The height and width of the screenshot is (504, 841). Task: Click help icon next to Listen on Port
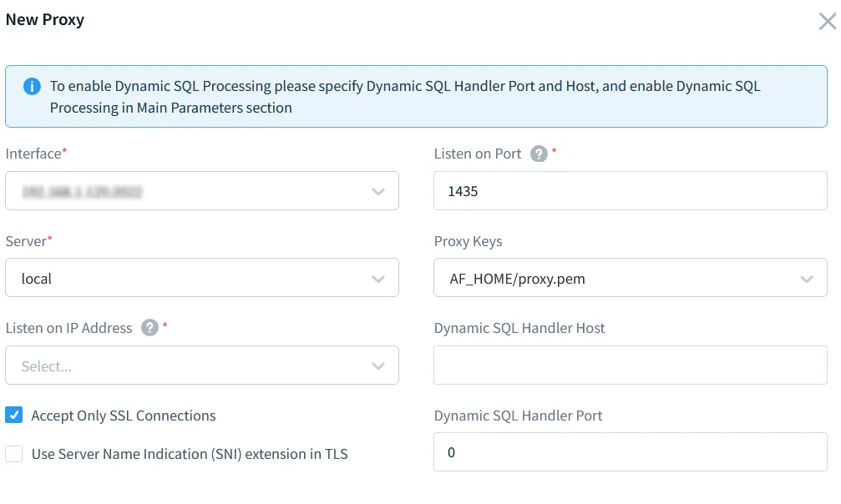click(x=539, y=154)
